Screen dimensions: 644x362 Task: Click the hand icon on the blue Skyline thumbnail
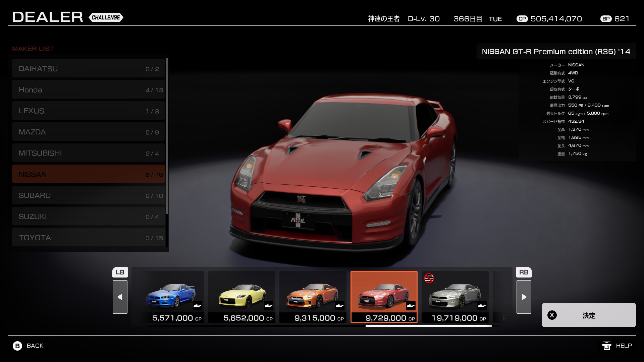[x=198, y=306]
